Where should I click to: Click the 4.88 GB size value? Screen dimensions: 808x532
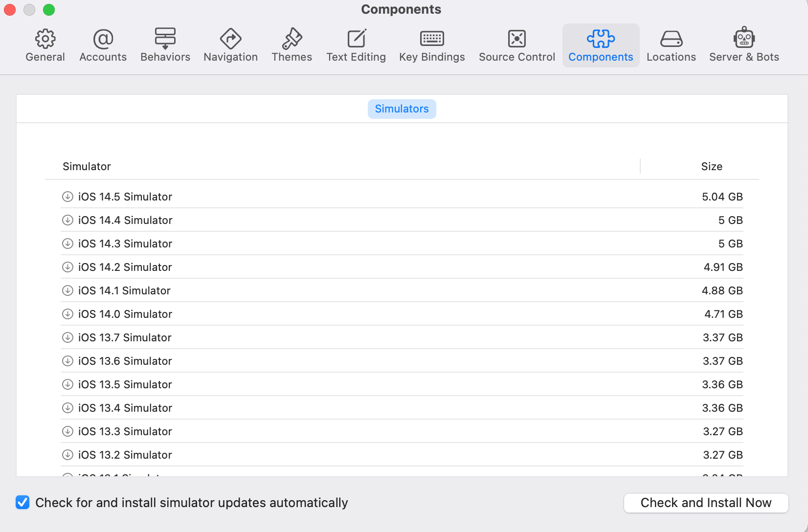[x=722, y=290]
